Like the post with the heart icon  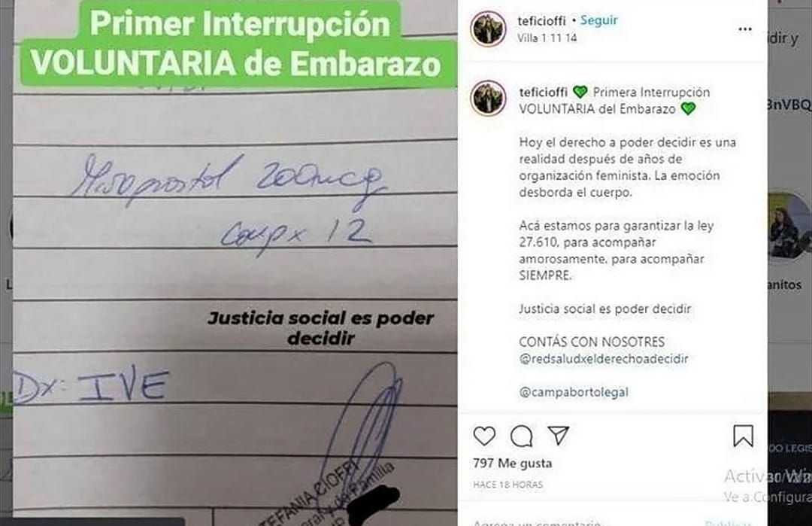point(484,436)
